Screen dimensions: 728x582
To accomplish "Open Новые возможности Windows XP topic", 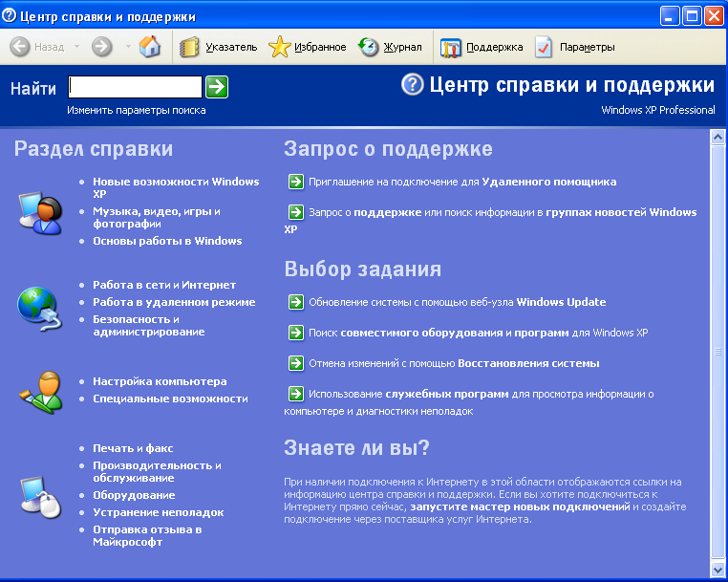I will (x=176, y=187).
